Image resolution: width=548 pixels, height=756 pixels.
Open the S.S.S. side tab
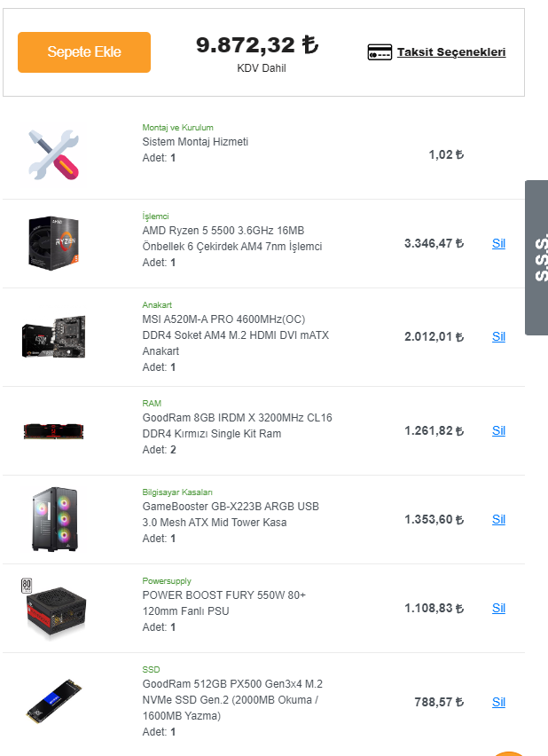(x=537, y=257)
